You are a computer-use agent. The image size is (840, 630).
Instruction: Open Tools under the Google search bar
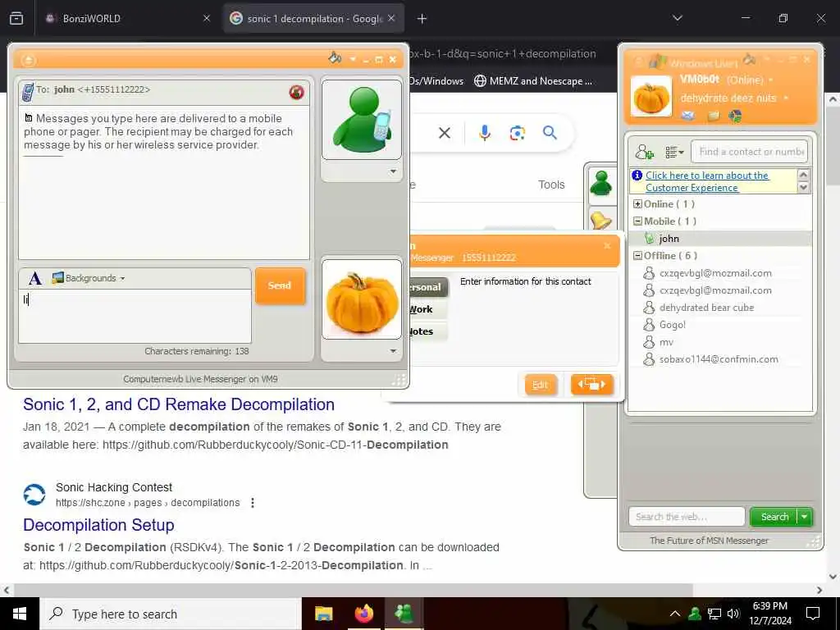coord(551,185)
